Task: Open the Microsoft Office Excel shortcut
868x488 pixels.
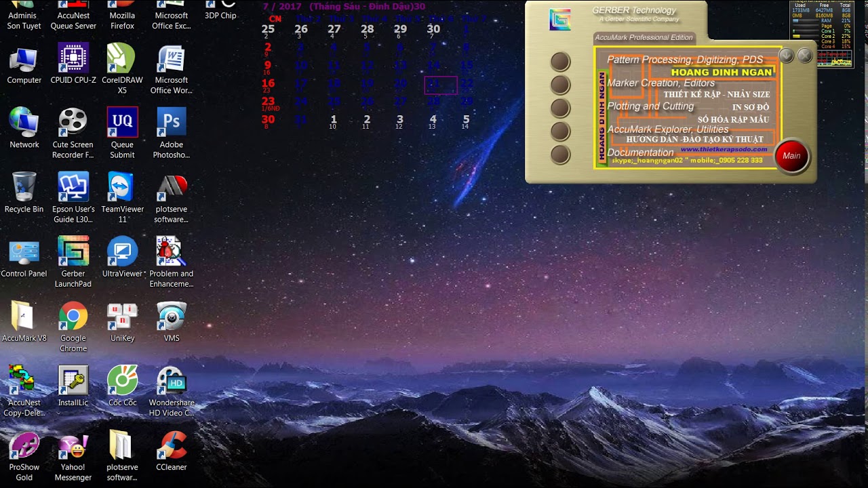Action: tap(172, 16)
